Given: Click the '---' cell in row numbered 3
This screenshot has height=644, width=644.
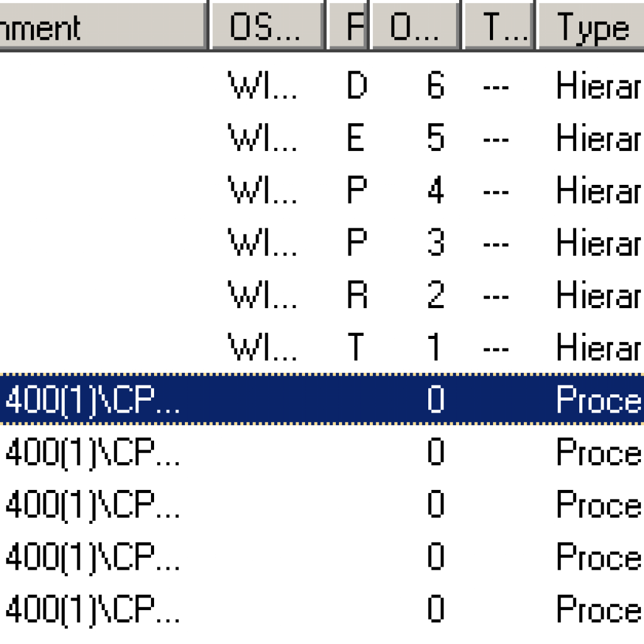Looking at the screenshot, I should coord(496,245).
